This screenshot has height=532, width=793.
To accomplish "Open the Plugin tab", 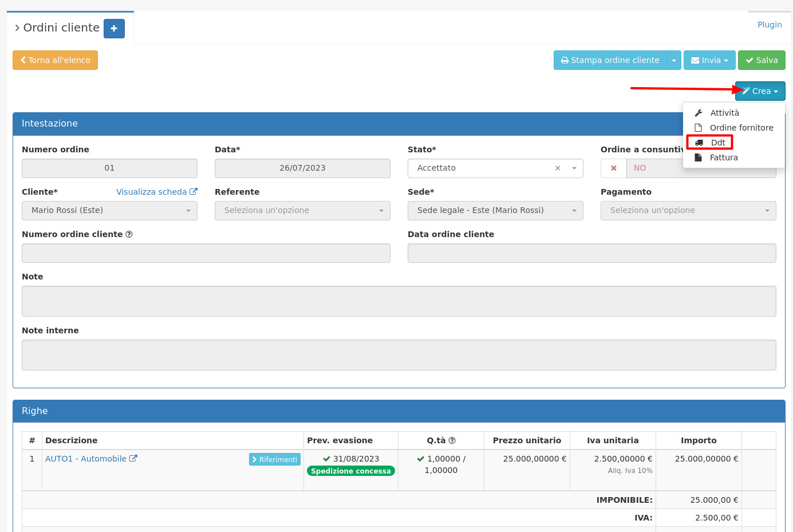I will click(x=770, y=25).
